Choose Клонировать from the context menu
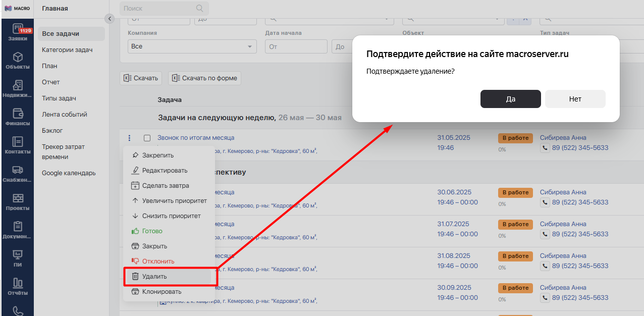 [x=162, y=292]
